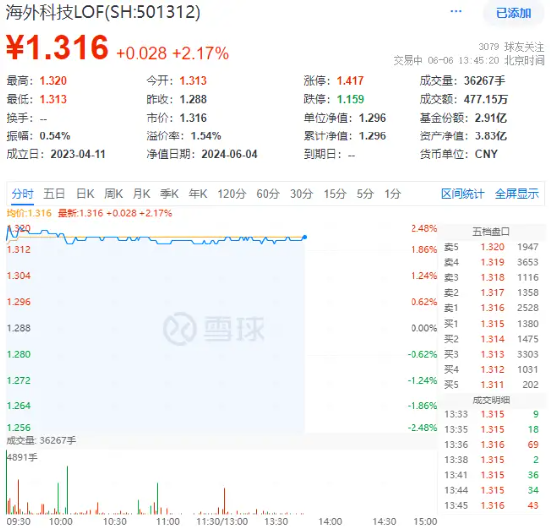Click the 均价:1.316 chart label

click(x=29, y=213)
